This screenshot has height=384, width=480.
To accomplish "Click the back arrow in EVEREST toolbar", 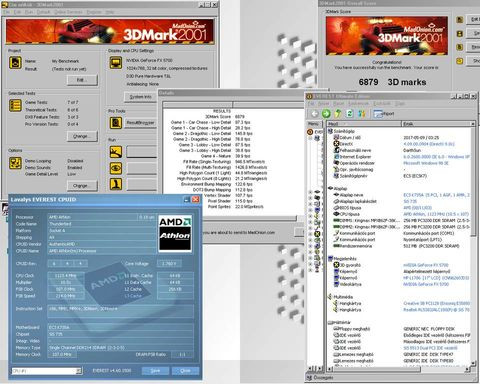I will [x=314, y=113].
